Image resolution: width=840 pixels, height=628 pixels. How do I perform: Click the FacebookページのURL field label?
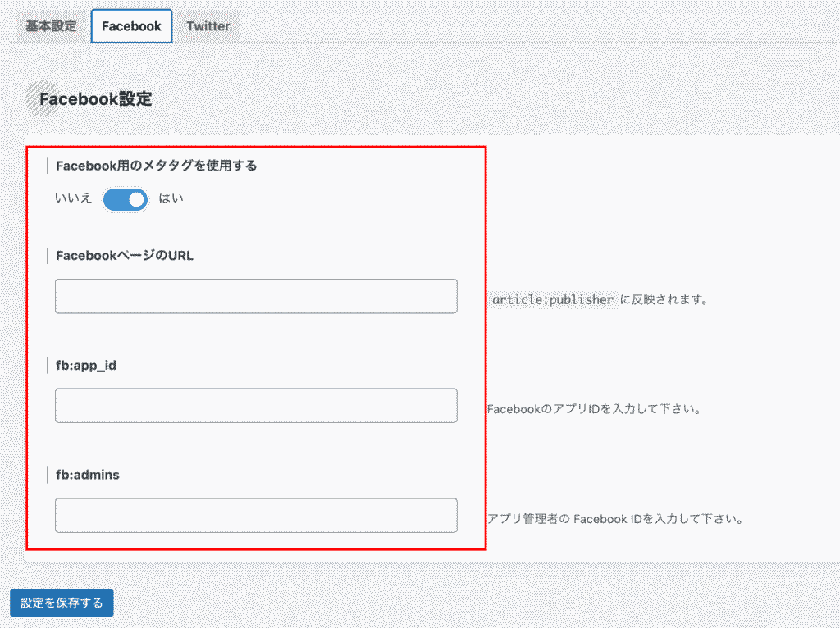(125, 255)
